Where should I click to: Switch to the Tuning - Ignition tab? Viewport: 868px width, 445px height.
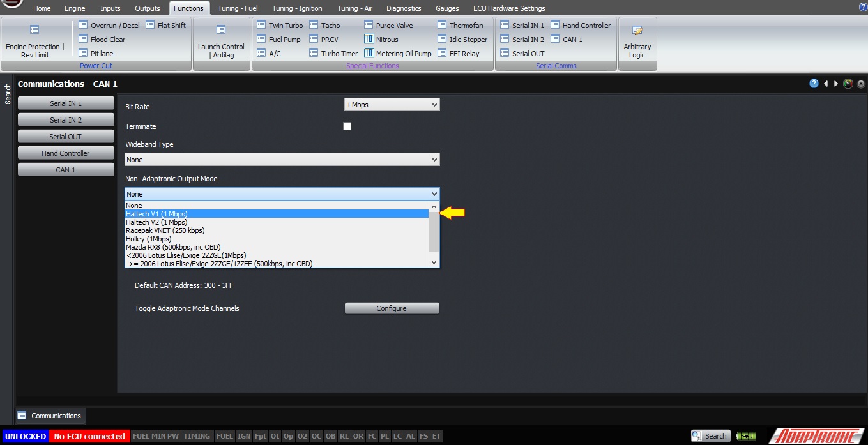[x=297, y=8]
